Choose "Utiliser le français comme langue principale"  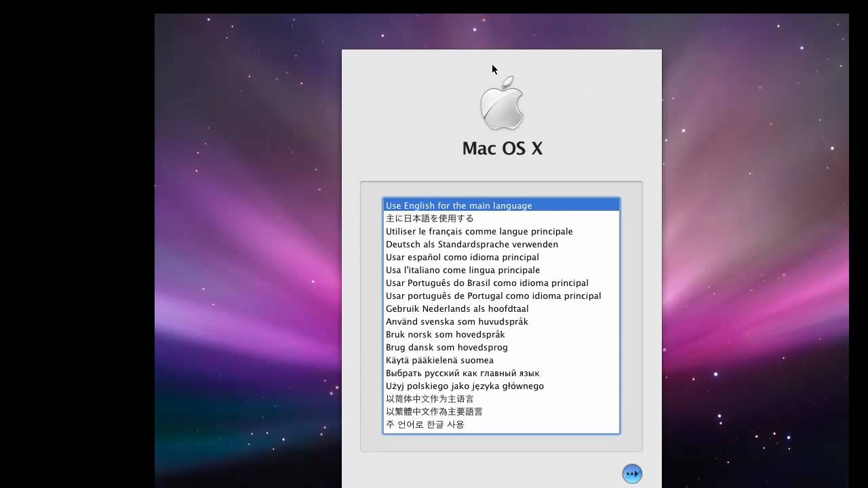click(501, 231)
